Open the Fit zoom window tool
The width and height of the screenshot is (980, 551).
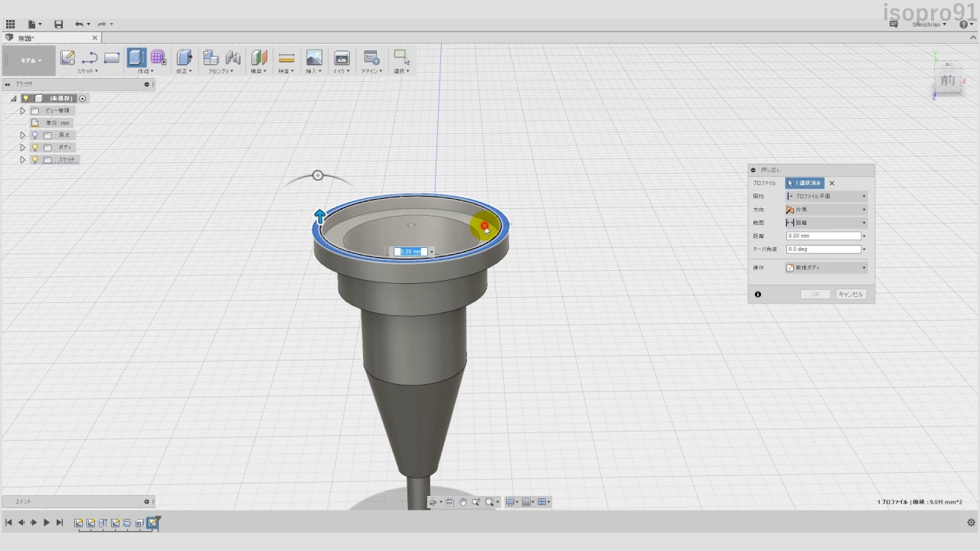(x=491, y=502)
